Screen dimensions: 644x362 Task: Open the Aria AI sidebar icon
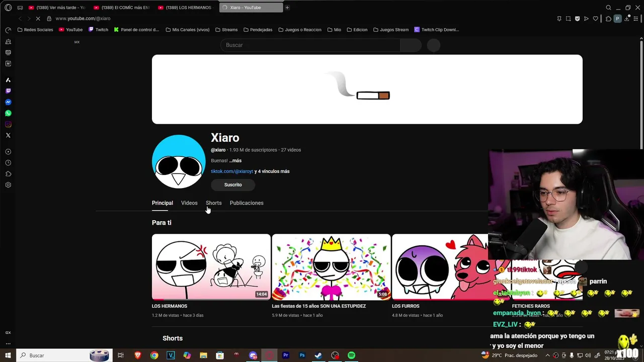coord(8,80)
